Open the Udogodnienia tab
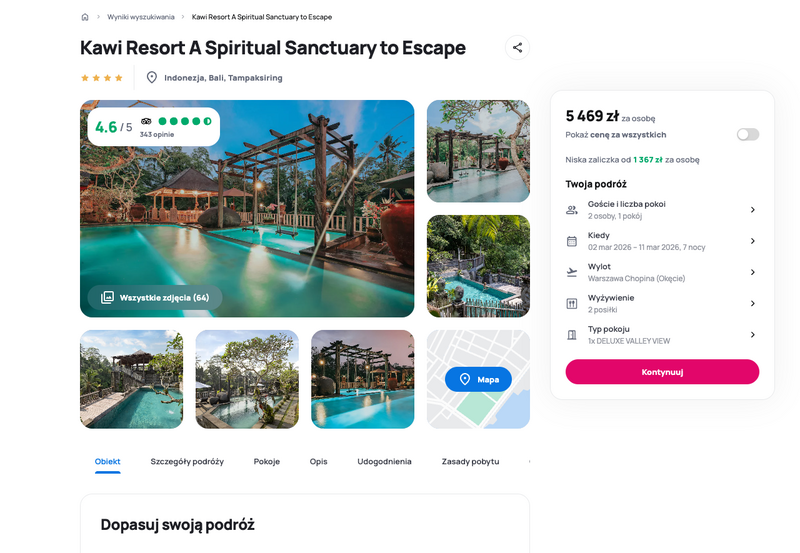This screenshot has width=800, height=553. tap(384, 461)
